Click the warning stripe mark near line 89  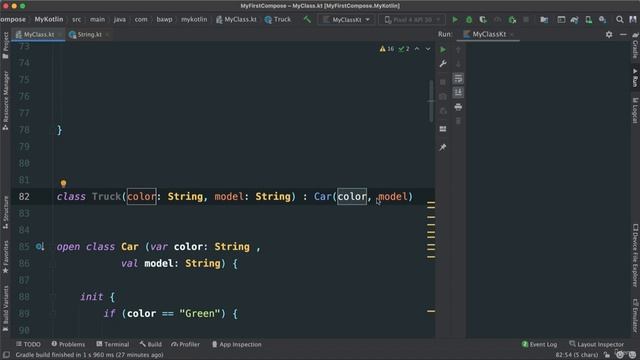tap(431, 311)
